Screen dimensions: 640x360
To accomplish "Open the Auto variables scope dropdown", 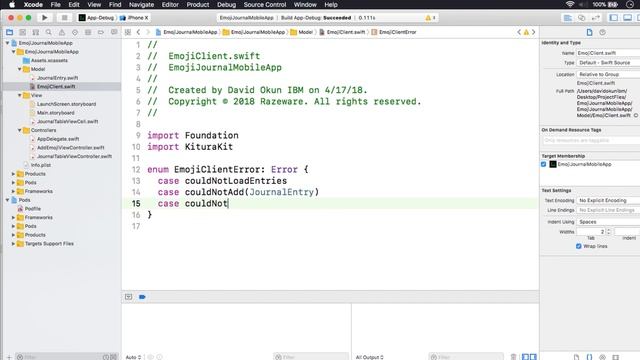I will coord(133,357).
